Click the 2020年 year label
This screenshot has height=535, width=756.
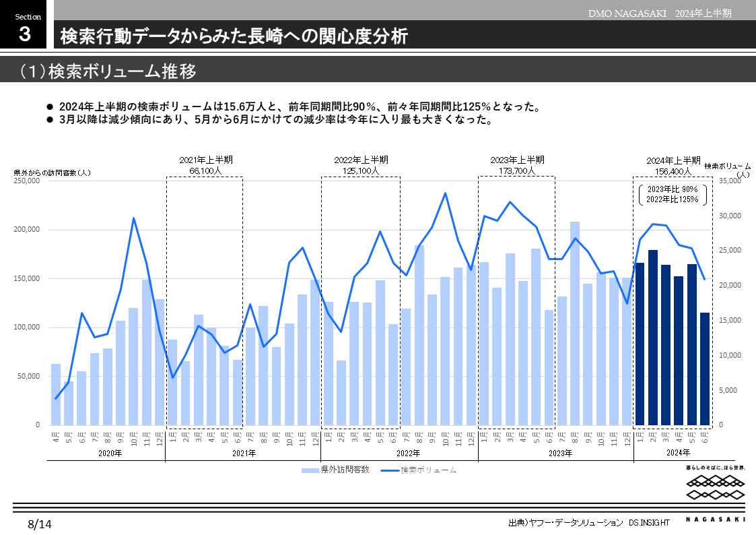coord(110,453)
